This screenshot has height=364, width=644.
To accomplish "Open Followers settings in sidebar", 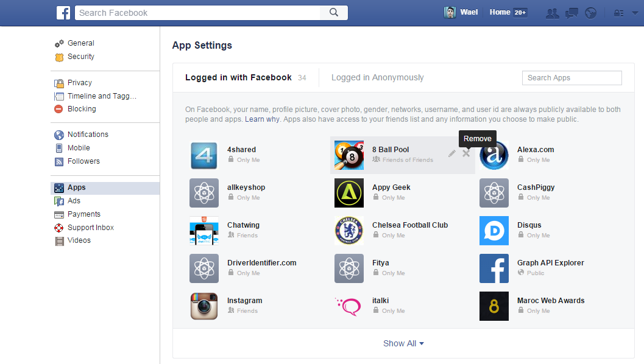I will [83, 161].
